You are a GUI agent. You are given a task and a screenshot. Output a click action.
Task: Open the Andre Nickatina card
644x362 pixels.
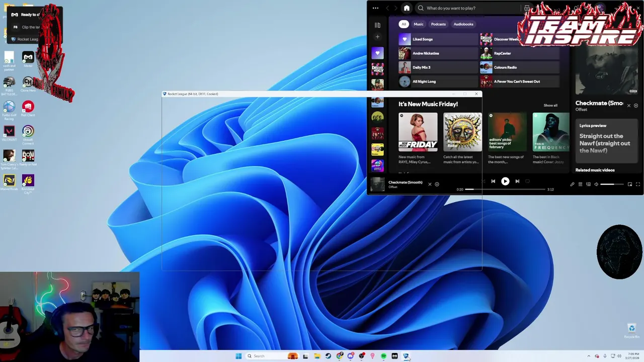tap(438, 53)
